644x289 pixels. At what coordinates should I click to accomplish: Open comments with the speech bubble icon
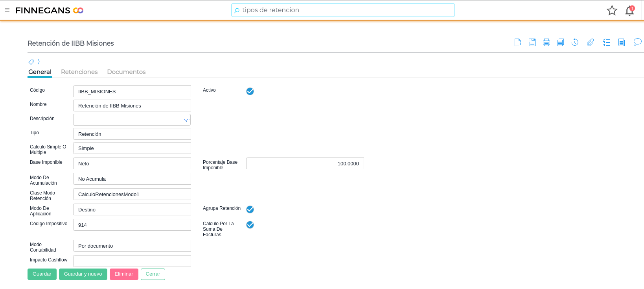[637, 42]
